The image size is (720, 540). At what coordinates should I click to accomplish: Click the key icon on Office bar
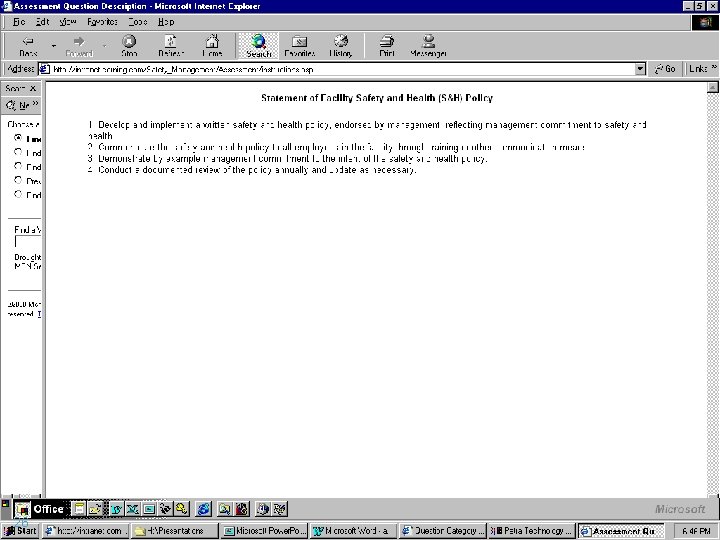[181, 509]
